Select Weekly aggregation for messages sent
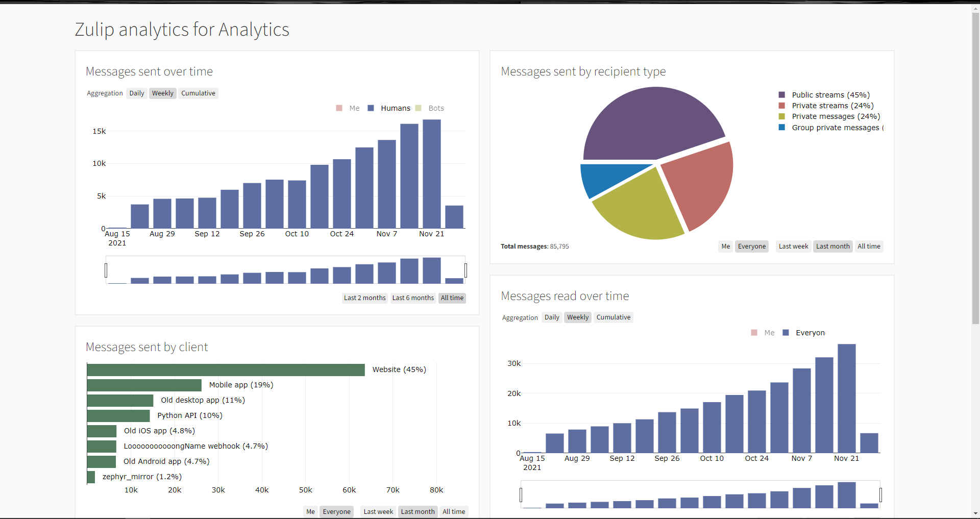980x519 pixels. pos(163,93)
